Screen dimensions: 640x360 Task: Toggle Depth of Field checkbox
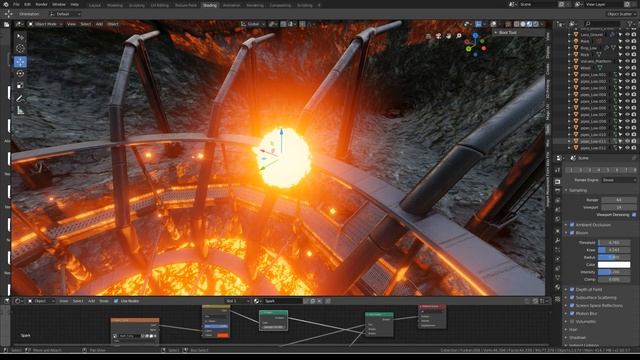tap(572, 289)
